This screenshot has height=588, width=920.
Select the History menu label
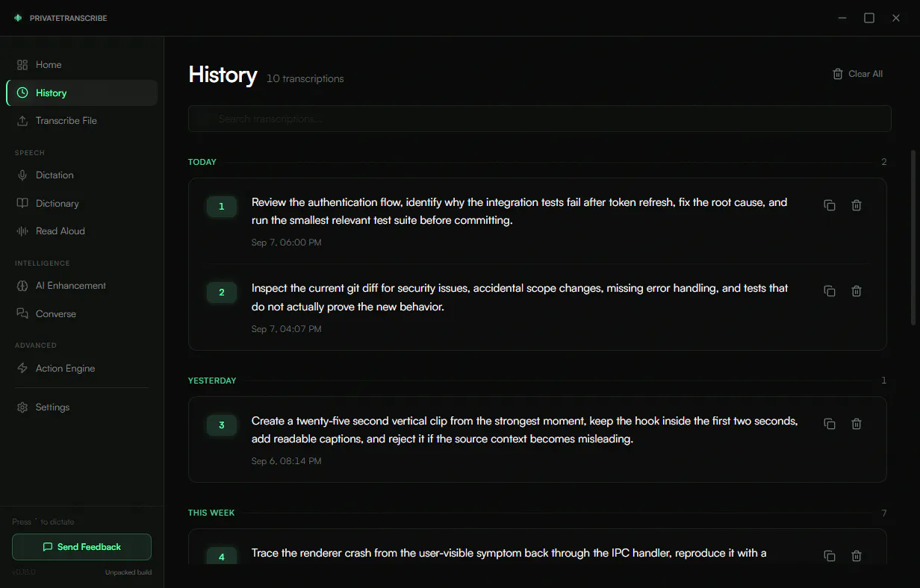52,93
